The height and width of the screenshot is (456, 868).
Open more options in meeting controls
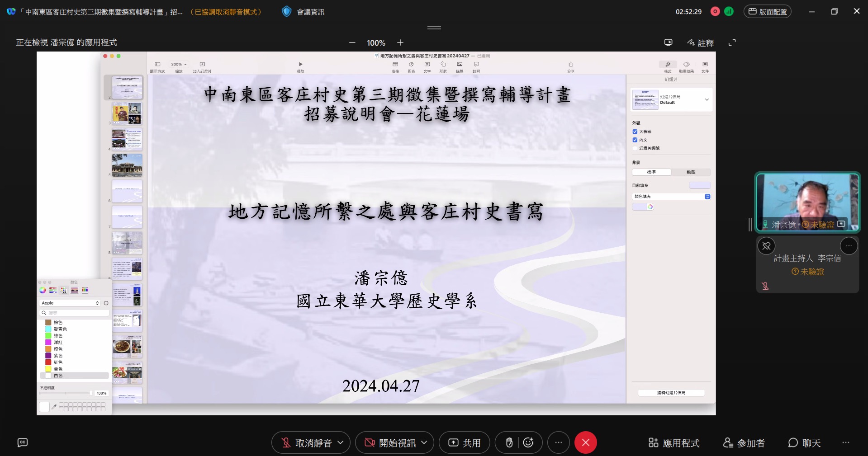[x=559, y=443]
